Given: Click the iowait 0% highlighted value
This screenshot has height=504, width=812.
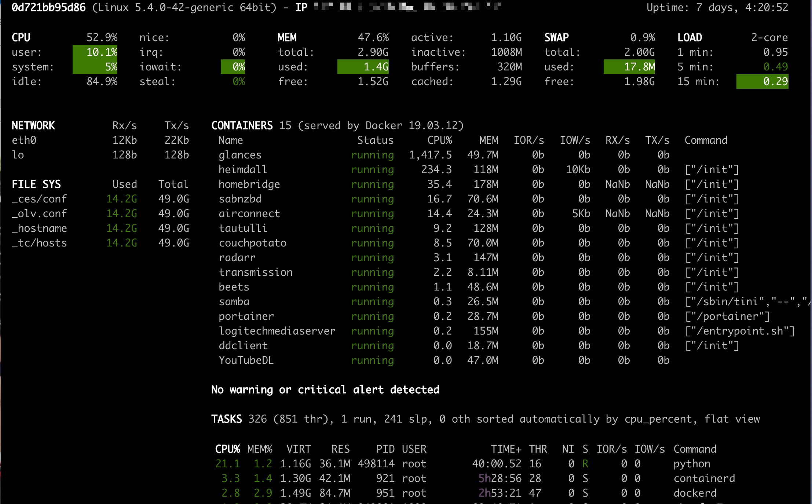Looking at the screenshot, I should tap(233, 67).
